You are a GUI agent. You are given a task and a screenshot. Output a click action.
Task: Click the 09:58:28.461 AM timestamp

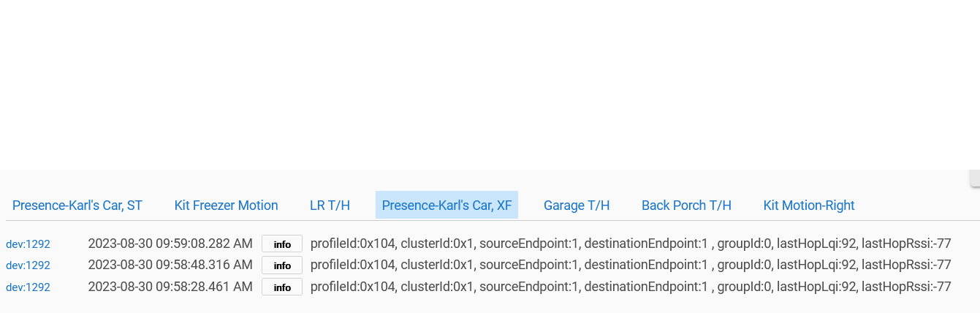(x=170, y=287)
